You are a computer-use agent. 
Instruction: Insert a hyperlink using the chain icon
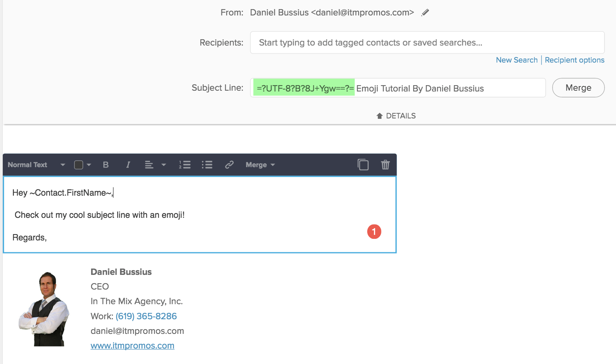point(229,165)
